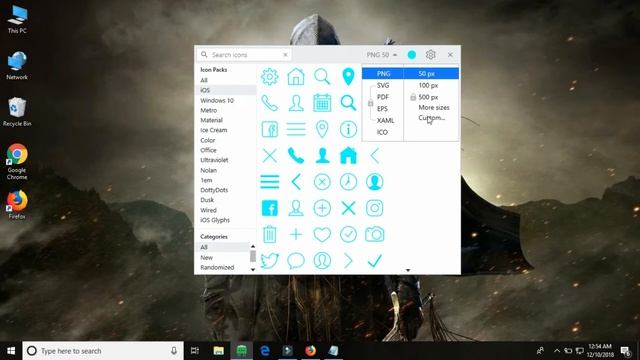Select the camera icon
This screenshot has width=640, height=360.
[x=374, y=234]
